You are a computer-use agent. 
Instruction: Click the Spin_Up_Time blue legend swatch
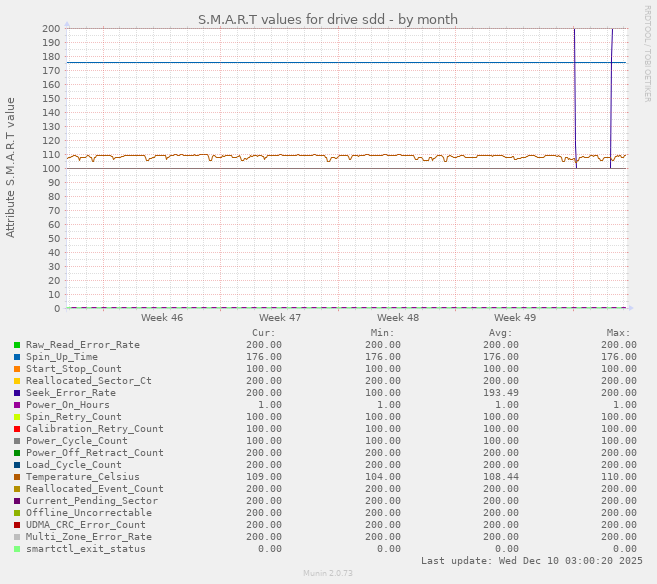click(17, 357)
